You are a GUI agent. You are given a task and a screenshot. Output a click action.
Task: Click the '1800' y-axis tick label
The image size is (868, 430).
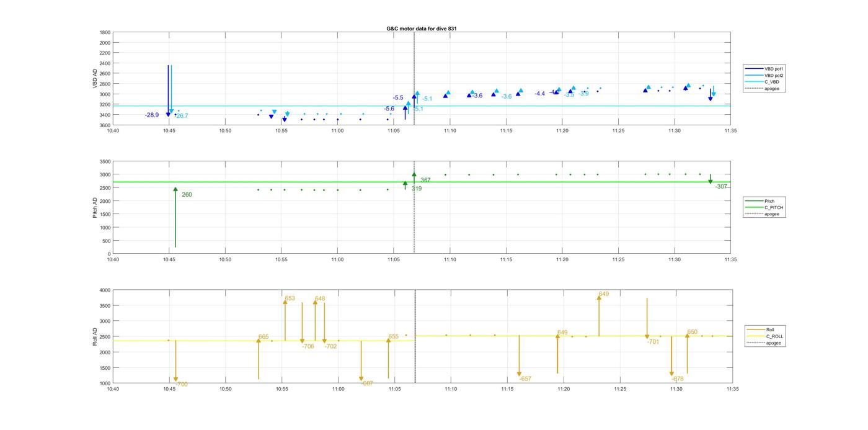105,32
